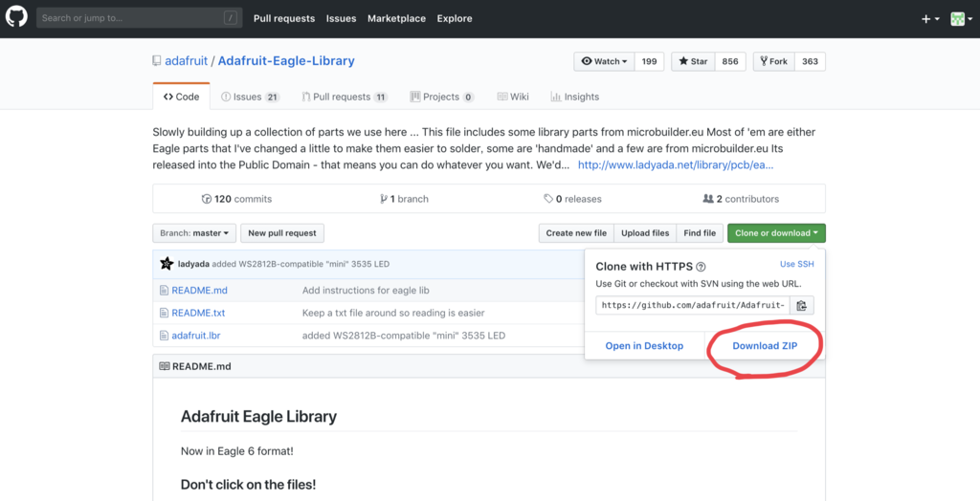
Task: Open the Watch dropdown
Action: click(x=605, y=61)
